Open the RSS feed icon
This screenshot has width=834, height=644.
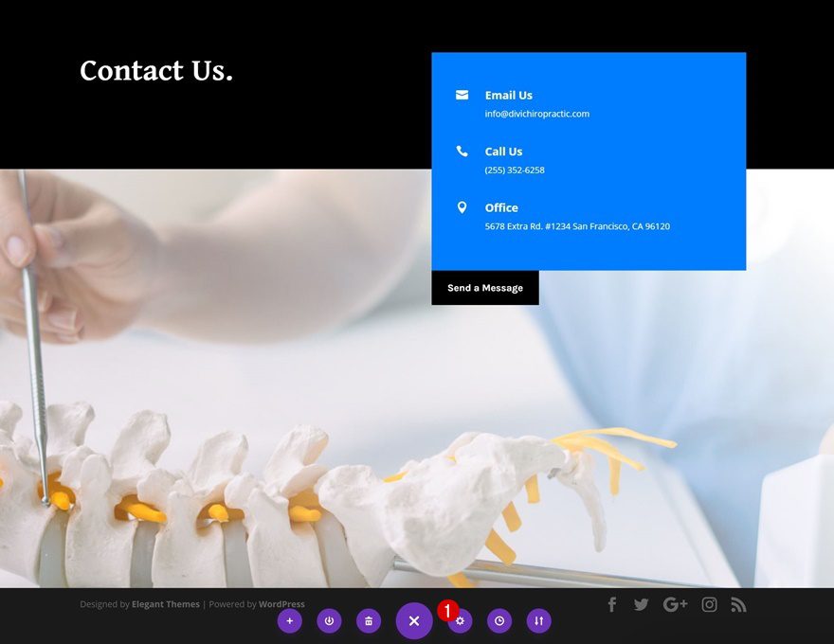coord(739,603)
